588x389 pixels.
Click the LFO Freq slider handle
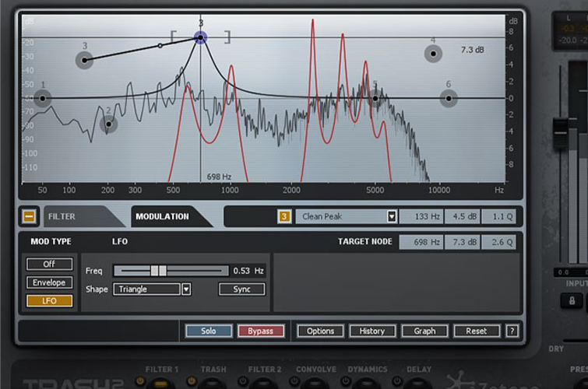[159, 271]
